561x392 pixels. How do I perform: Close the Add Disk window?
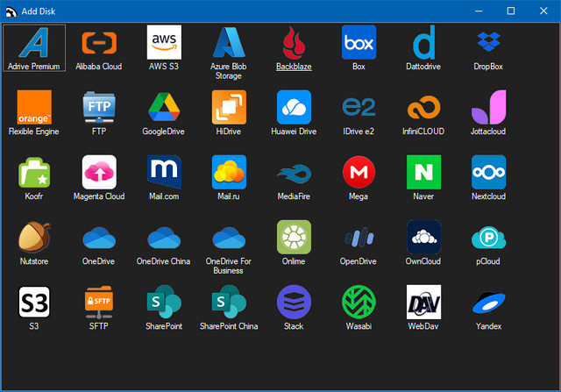point(542,11)
